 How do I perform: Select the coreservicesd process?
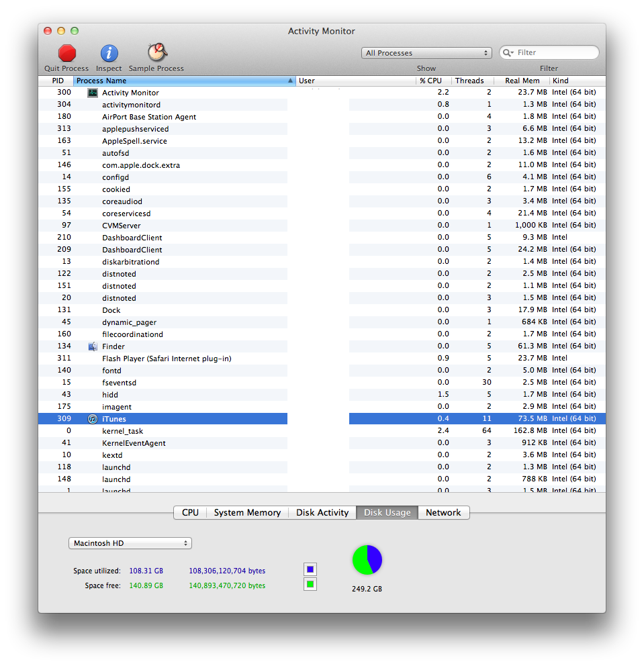pos(322,213)
